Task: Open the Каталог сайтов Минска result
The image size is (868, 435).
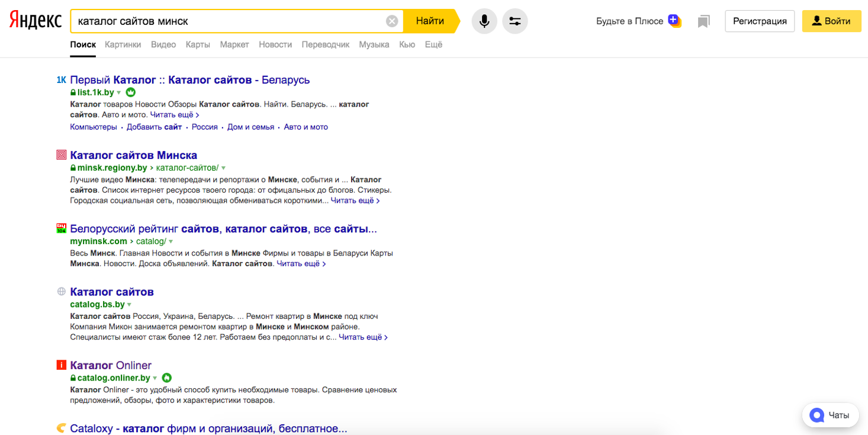Action: [134, 155]
